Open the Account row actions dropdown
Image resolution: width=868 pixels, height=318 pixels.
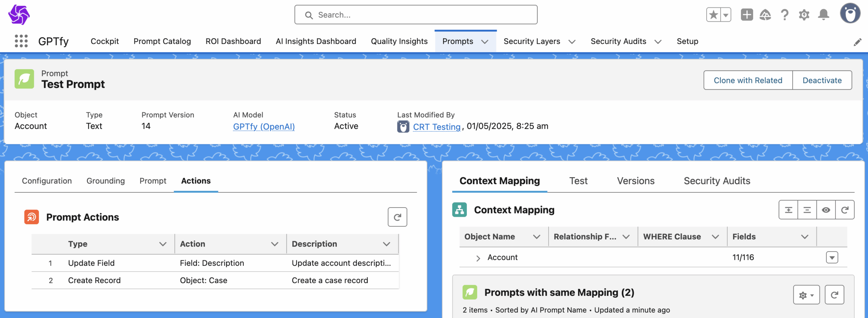[832, 257]
